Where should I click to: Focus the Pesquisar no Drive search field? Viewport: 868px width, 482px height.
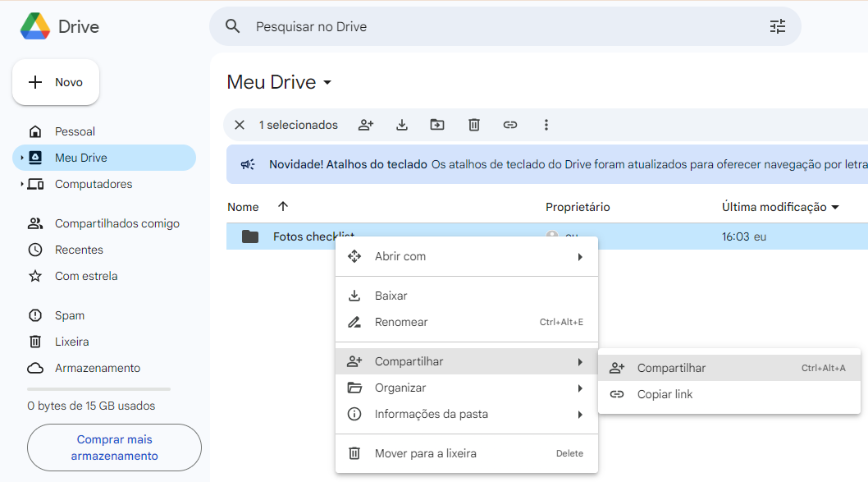[505, 26]
